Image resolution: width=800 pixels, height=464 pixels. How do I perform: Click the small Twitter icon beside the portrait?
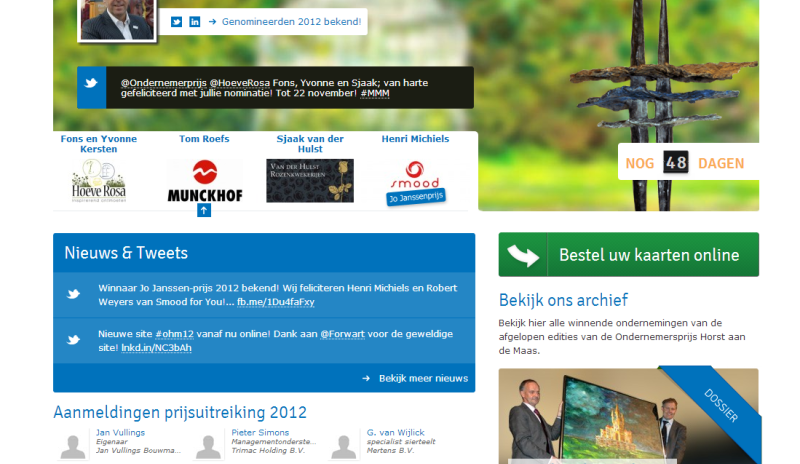coord(177,21)
